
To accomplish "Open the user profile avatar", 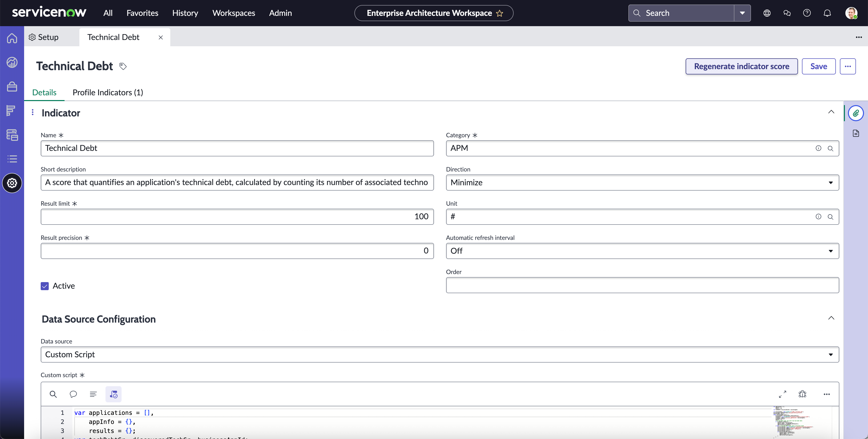I will 851,13.
